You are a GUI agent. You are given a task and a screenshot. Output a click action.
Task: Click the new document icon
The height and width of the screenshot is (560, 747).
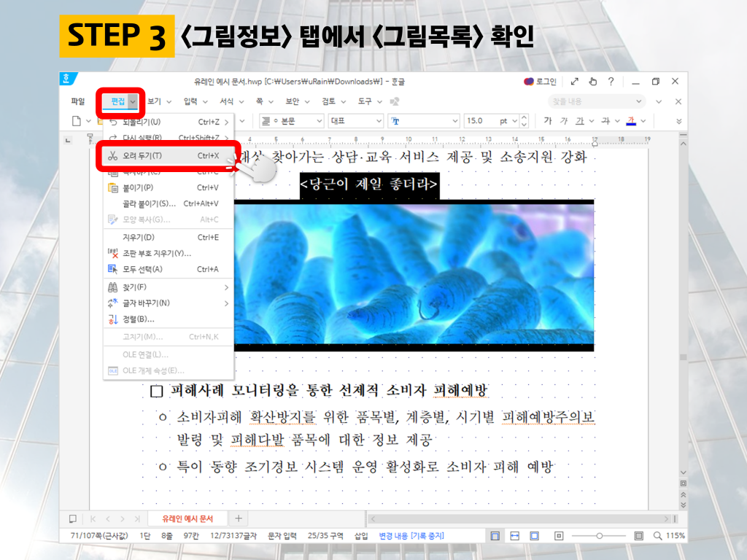76,121
